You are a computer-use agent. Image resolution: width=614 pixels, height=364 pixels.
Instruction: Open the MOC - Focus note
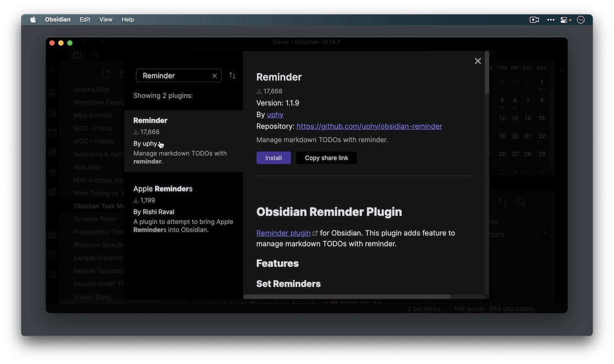[x=93, y=128]
